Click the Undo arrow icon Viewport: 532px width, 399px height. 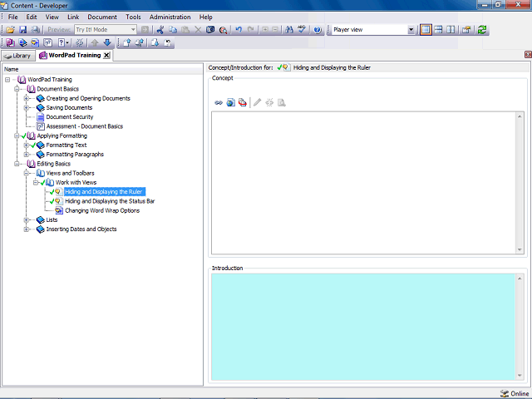tap(239, 30)
